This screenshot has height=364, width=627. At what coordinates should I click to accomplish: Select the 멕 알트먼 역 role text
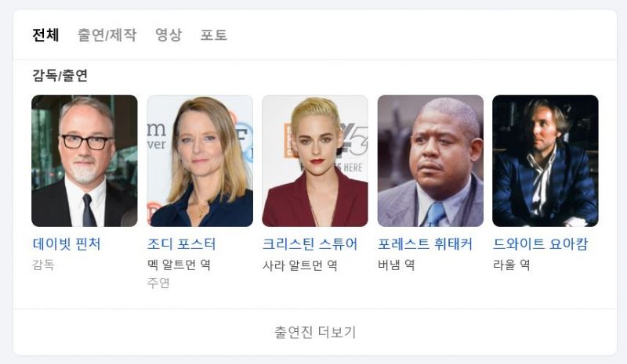[x=179, y=265]
